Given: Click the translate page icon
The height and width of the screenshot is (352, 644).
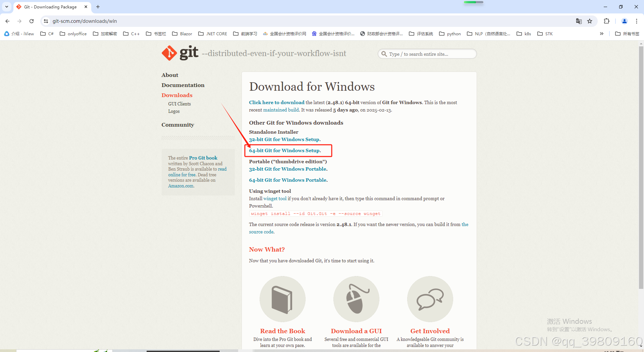Looking at the screenshot, I should click(579, 21).
